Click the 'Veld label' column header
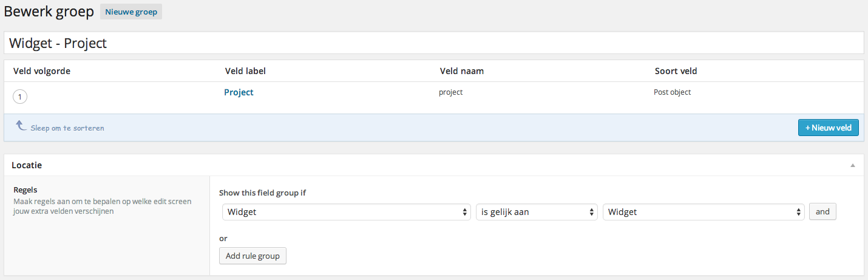The image size is (868, 280). (x=245, y=71)
